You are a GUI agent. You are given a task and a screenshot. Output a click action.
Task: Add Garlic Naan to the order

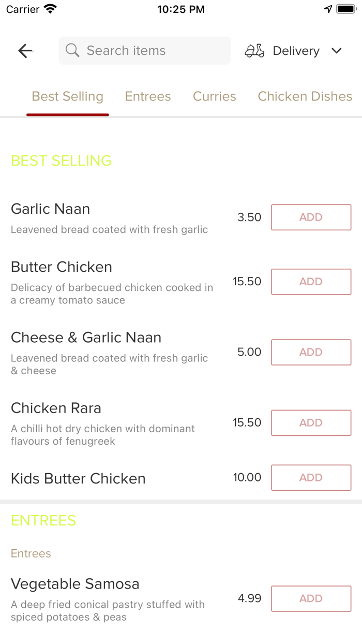point(311,217)
